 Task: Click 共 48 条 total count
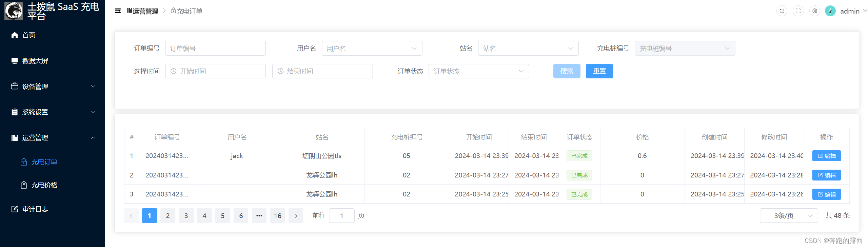pyautogui.click(x=837, y=215)
